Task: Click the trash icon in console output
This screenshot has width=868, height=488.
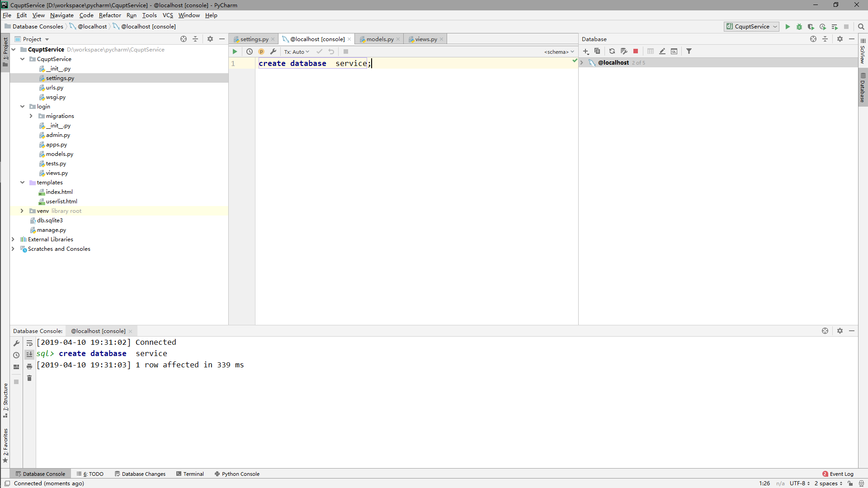Action: [29, 378]
